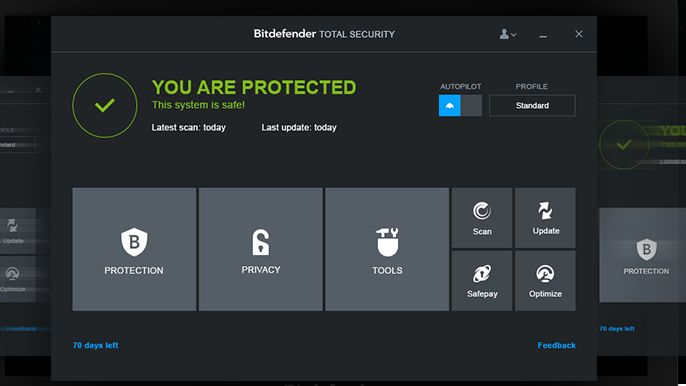Click Optimize tile in left background window
The width and height of the screenshot is (686, 386).
point(18,279)
